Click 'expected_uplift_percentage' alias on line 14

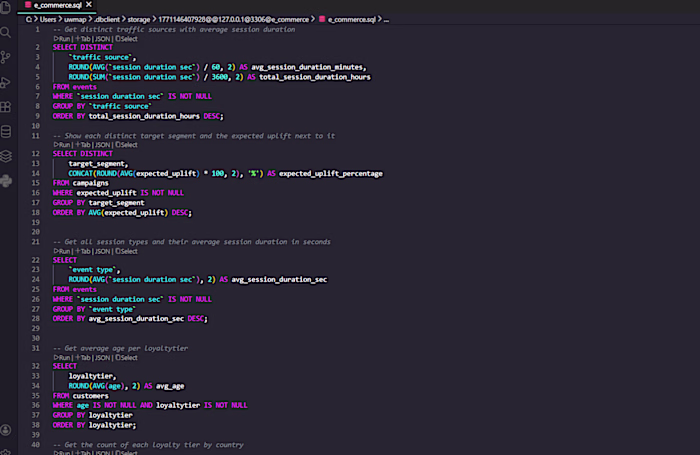pyautogui.click(x=331, y=173)
